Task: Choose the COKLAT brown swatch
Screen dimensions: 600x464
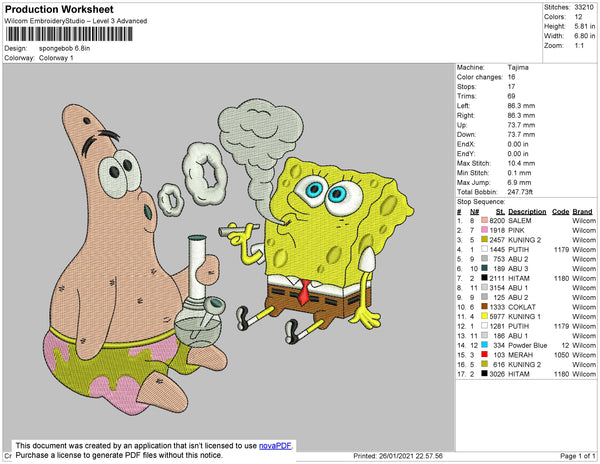Action: (x=484, y=307)
